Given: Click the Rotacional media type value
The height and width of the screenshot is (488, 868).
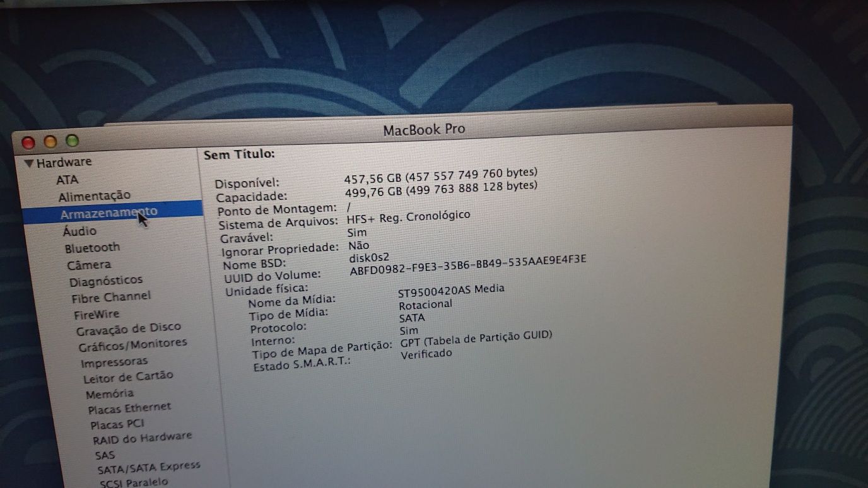Looking at the screenshot, I should 425,305.
